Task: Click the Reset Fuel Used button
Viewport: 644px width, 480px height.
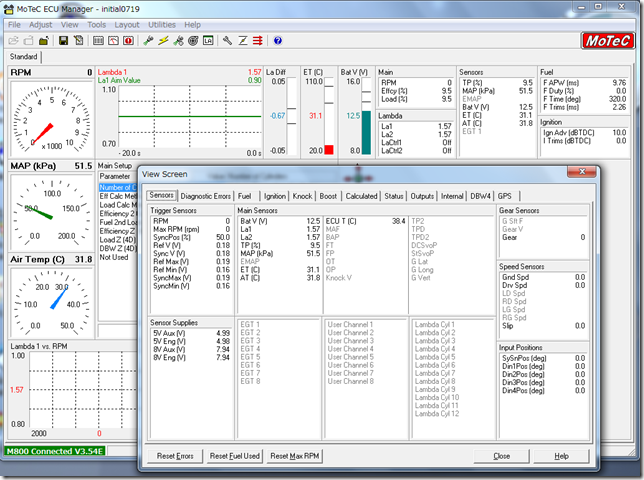Action: (235, 456)
